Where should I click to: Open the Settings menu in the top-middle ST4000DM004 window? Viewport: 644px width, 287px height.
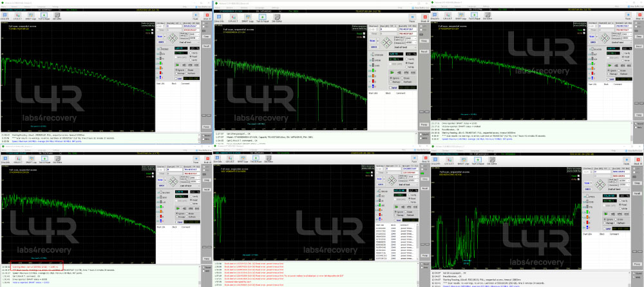pyautogui.click(x=275, y=7)
